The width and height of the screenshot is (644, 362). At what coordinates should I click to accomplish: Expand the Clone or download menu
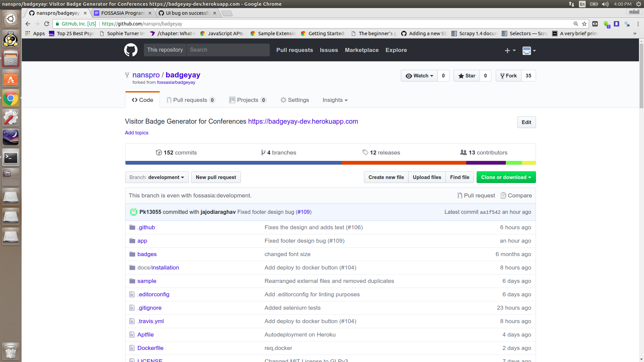[506, 177]
